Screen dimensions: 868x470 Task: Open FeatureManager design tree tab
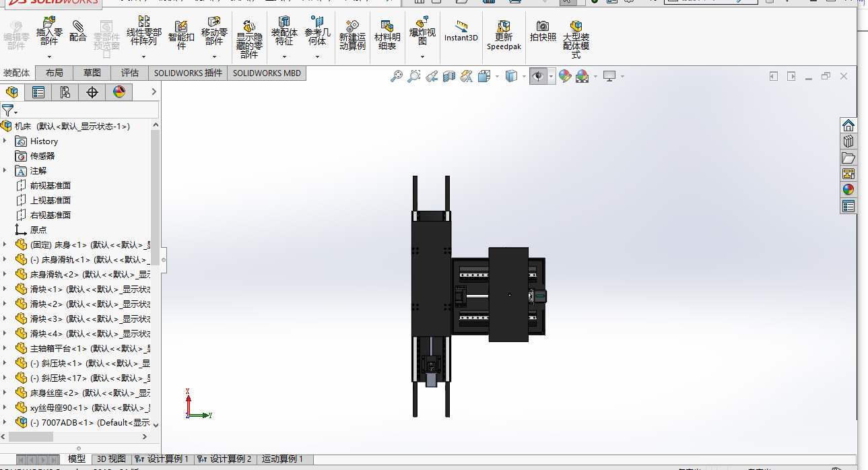point(11,92)
